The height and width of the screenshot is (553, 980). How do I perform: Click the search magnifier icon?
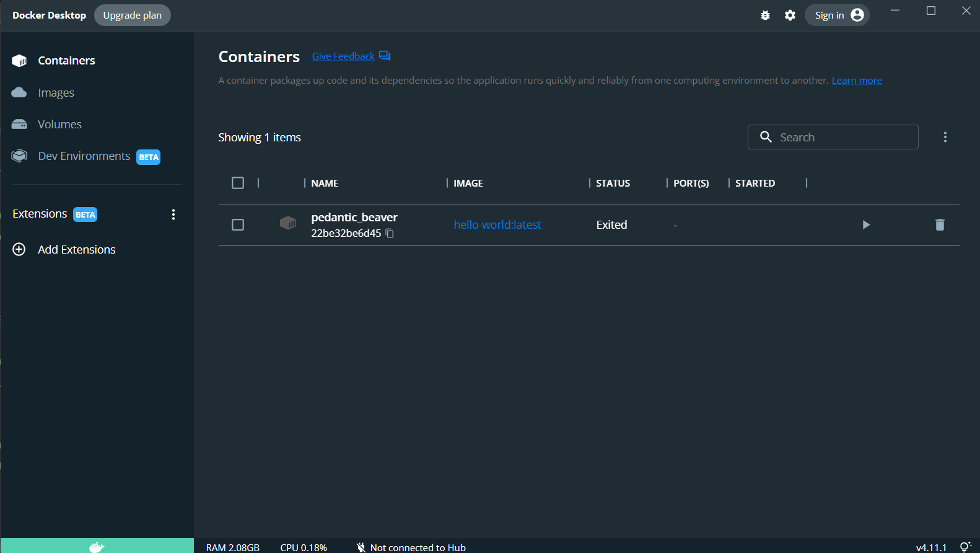pos(766,137)
